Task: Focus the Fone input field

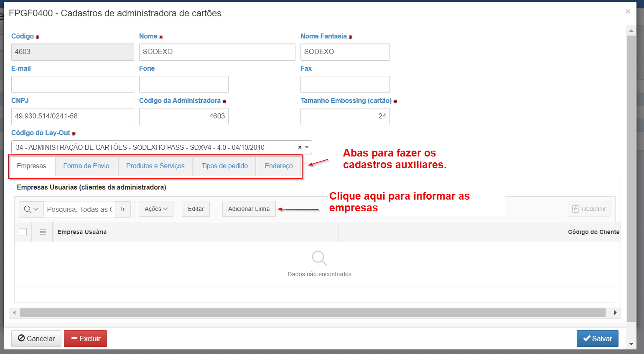Action: pyautogui.click(x=184, y=84)
